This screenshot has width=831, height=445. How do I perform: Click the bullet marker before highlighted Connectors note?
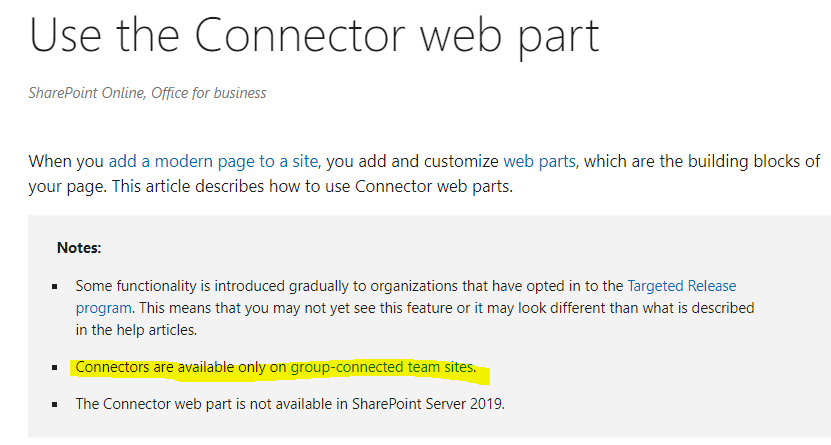click(55, 367)
